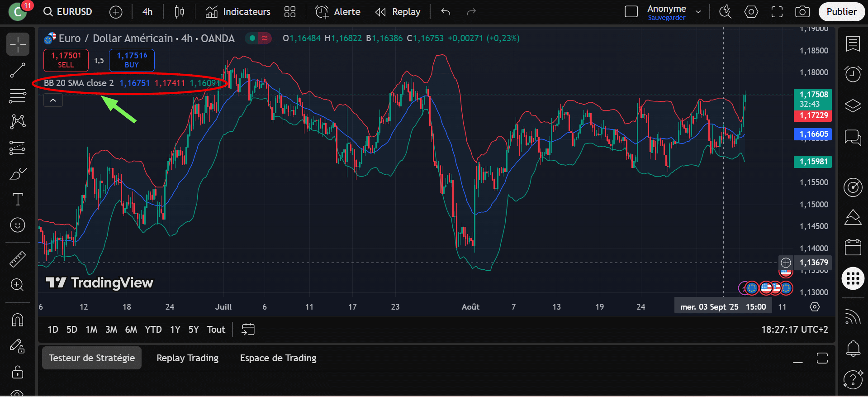Image resolution: width=868 pixels, height=397 pixels.
Task: Select the 6M date range
Action: 131,330
